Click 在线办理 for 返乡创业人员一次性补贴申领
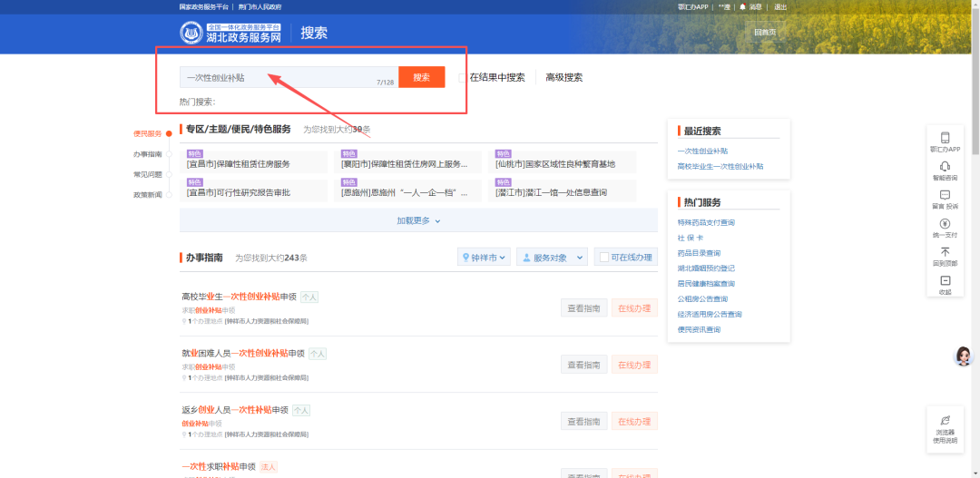The height and width of the screenshot is (478, 980). (634, 421)
